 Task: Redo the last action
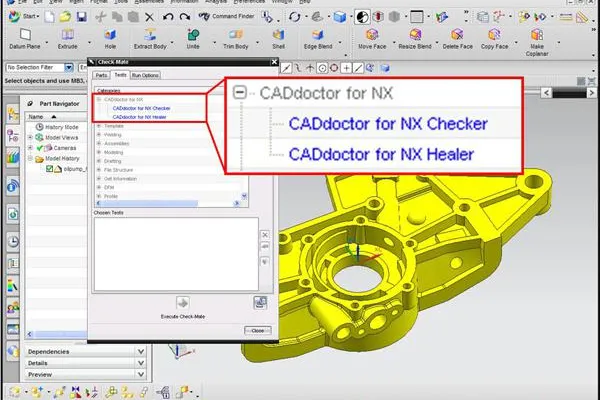185,17
